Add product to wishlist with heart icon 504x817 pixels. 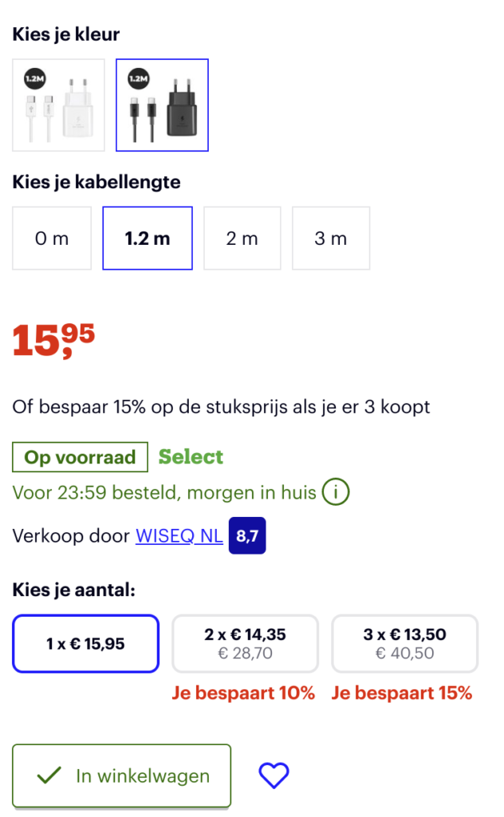pos(274,776)
